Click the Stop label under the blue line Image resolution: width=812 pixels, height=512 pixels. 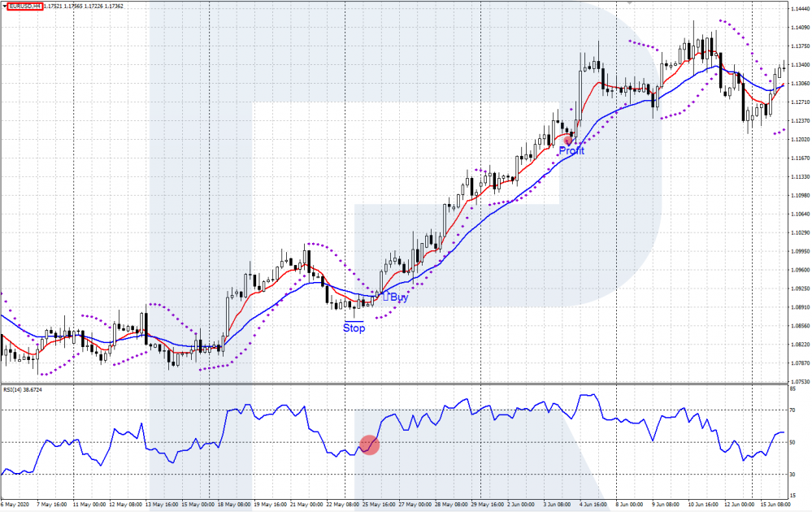click(354, 328)
